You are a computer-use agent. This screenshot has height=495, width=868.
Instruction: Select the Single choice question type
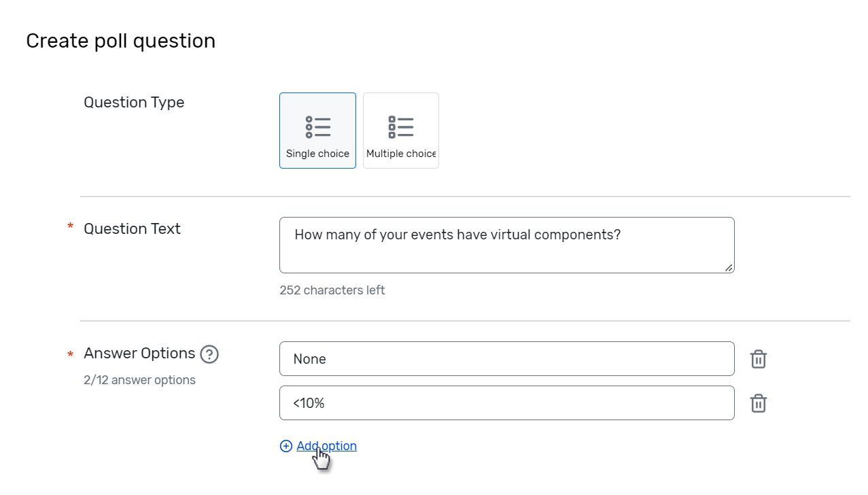pos(317,130)
